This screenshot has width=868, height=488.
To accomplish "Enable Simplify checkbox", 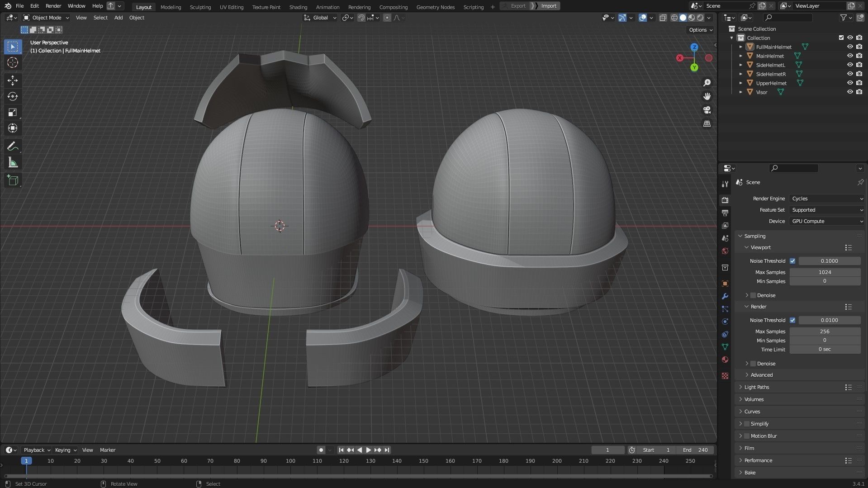I will click(747, 424).
